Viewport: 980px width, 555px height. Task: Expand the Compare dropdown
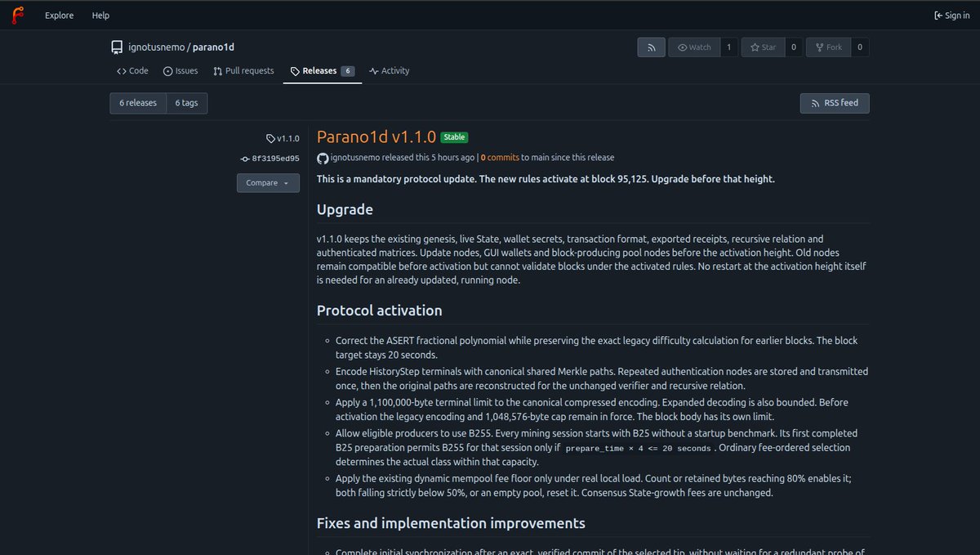pyautogui.click(x=268, y=183)
